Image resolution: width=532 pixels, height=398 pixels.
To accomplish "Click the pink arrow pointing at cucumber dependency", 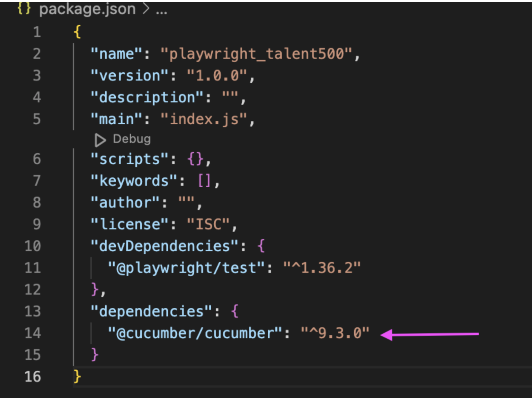I will coord(429,333).
